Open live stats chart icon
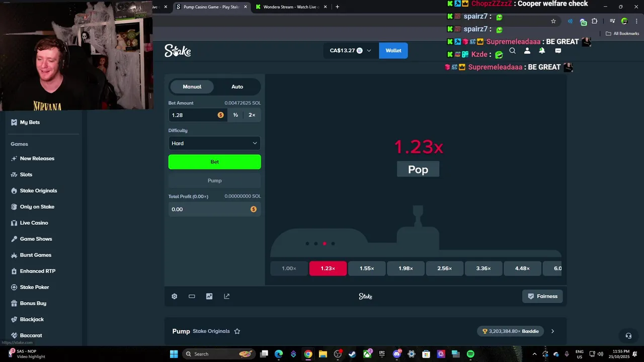Screen dimensions: 644x362 click(x=209, y=296)
